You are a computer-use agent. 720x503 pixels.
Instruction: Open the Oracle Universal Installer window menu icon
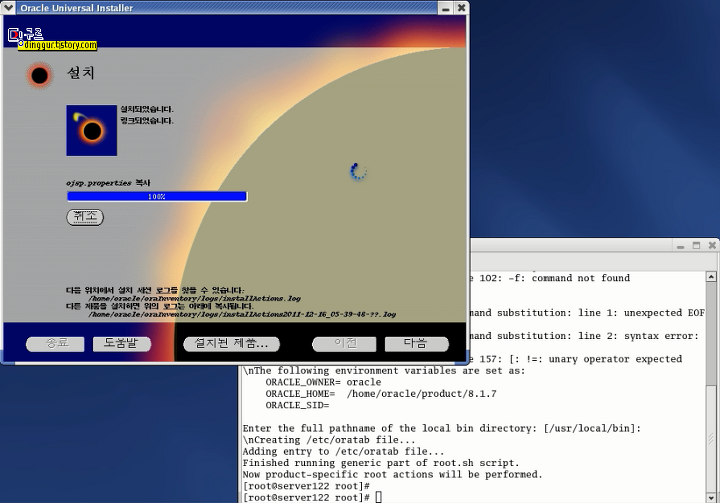point(9,7)
